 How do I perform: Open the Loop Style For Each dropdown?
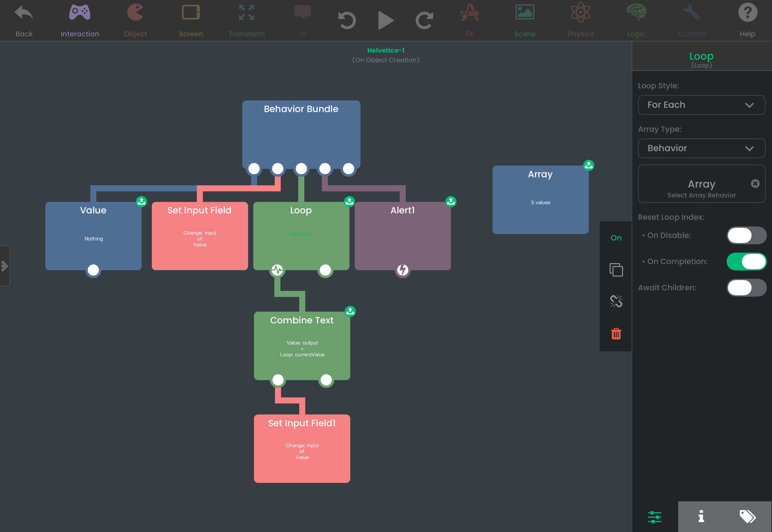[x=701, y=105]
